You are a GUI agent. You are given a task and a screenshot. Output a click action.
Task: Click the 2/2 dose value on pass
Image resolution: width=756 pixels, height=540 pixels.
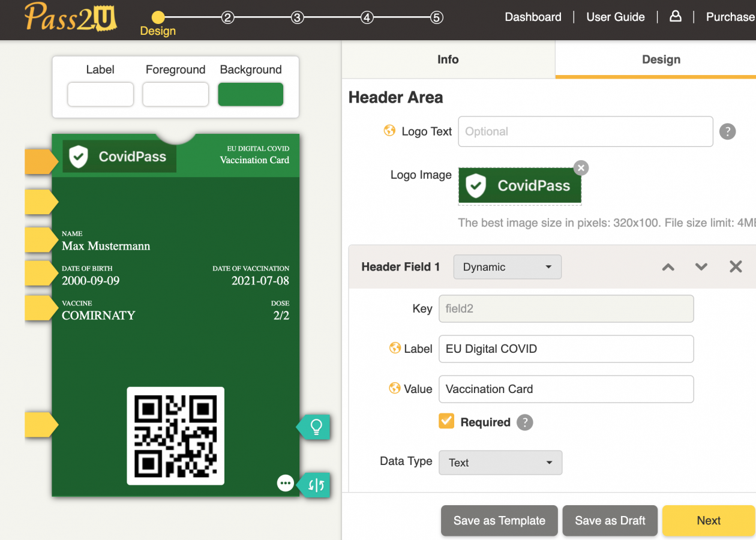(281, 315)
